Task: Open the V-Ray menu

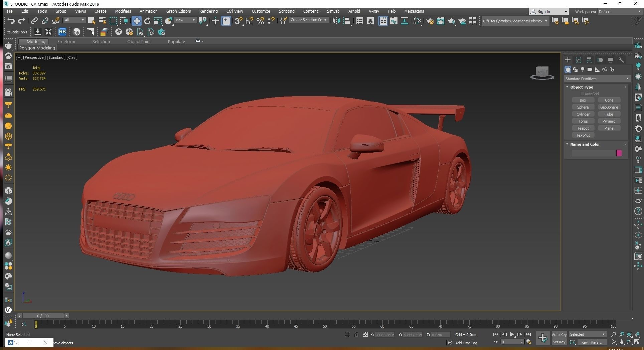Action: (x=374, y=11)
